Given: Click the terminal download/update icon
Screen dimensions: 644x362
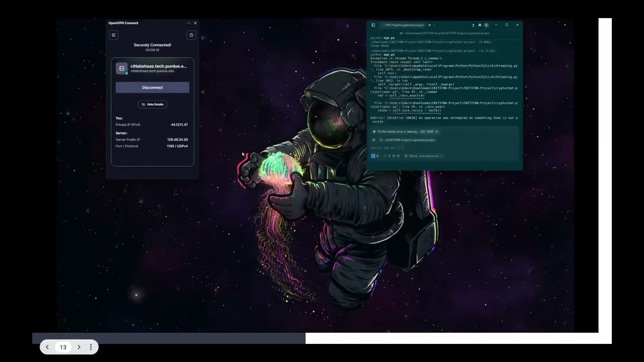Looking at the screenshot, I should 473,25.
